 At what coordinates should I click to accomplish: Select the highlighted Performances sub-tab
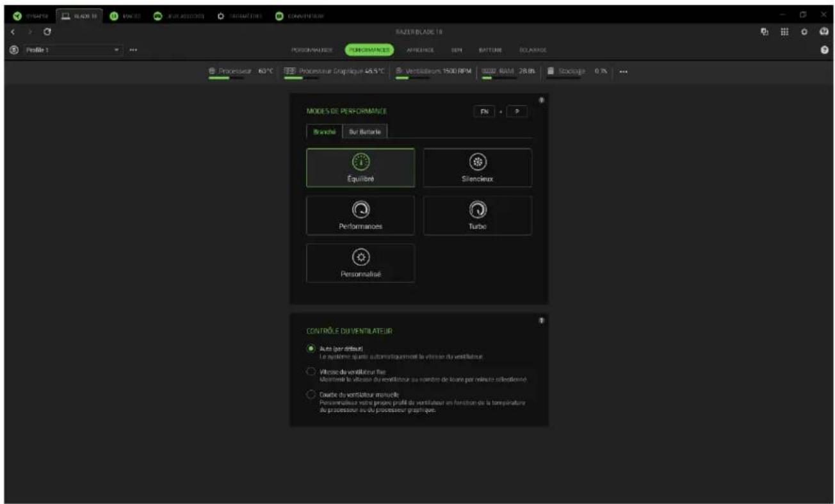click(x=369, y=49)
